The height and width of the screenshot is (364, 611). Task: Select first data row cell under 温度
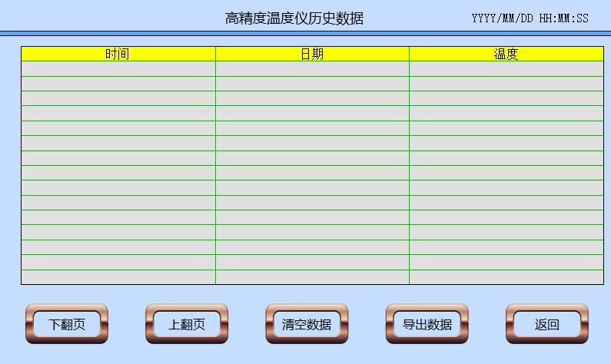506,69
